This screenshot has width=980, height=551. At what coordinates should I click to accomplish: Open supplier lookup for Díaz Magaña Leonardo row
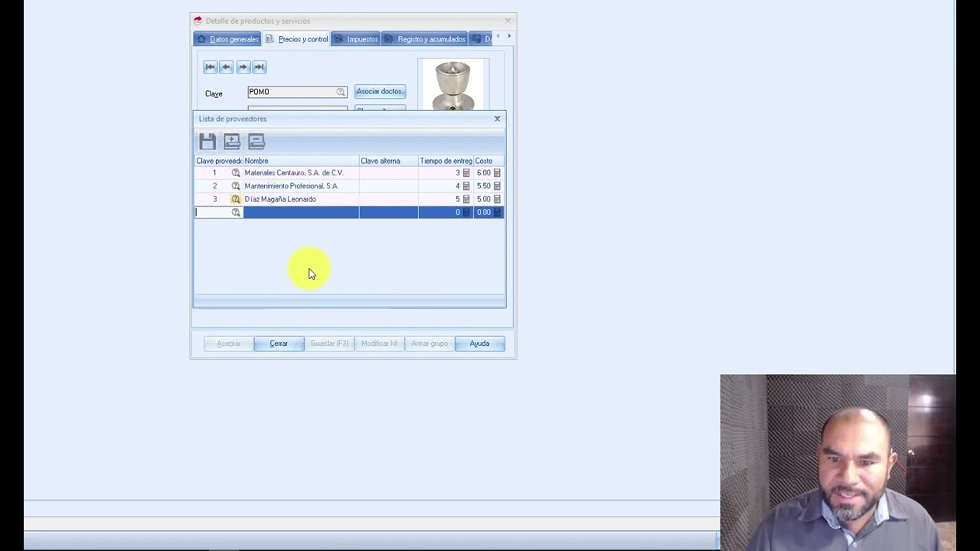[x=236, y=199]
